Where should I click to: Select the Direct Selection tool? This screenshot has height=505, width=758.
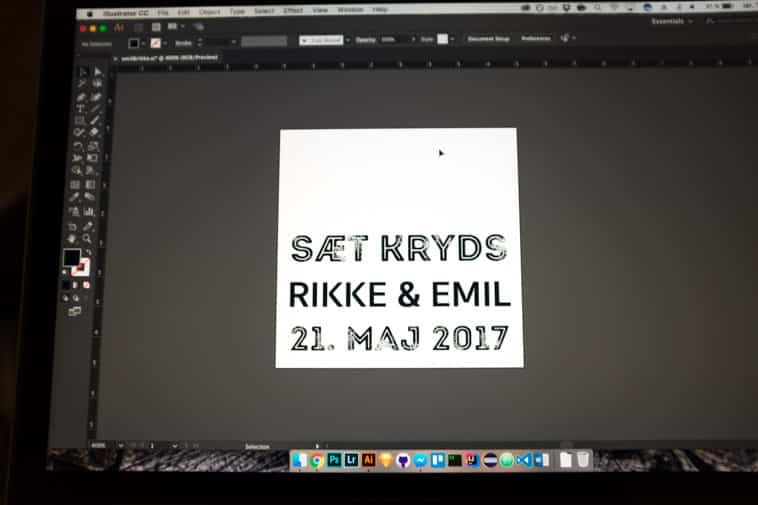point(98,72)
